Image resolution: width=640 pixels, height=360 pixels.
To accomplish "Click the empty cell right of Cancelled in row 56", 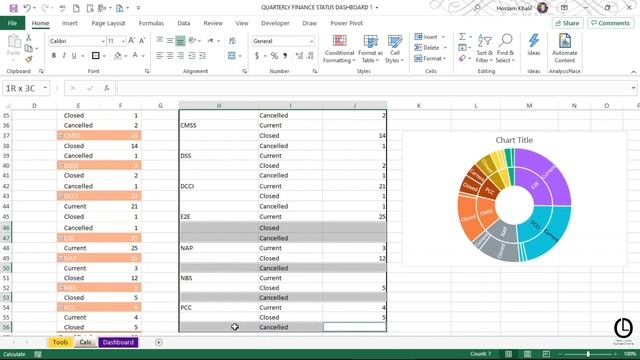I will [x=354, y=327].
